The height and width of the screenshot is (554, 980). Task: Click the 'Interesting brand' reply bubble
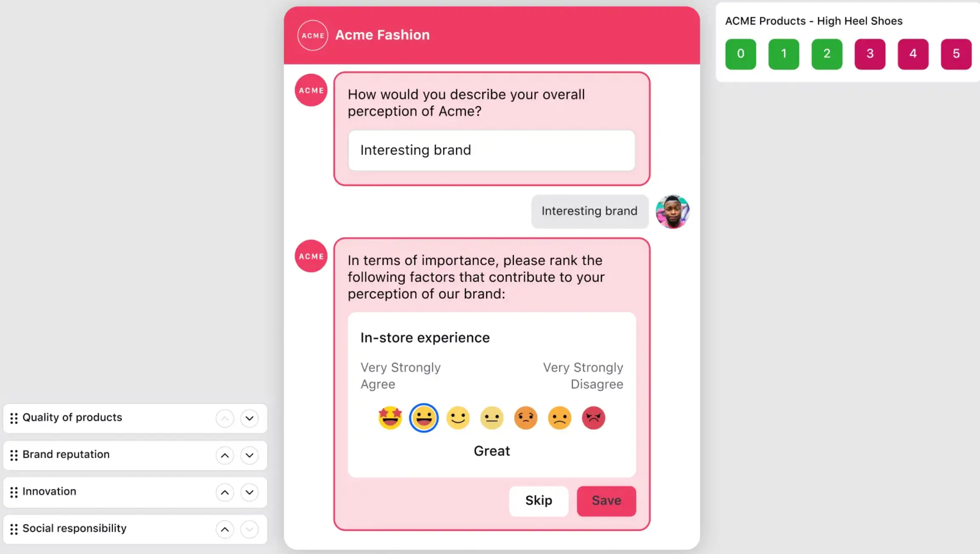(590, 211)
